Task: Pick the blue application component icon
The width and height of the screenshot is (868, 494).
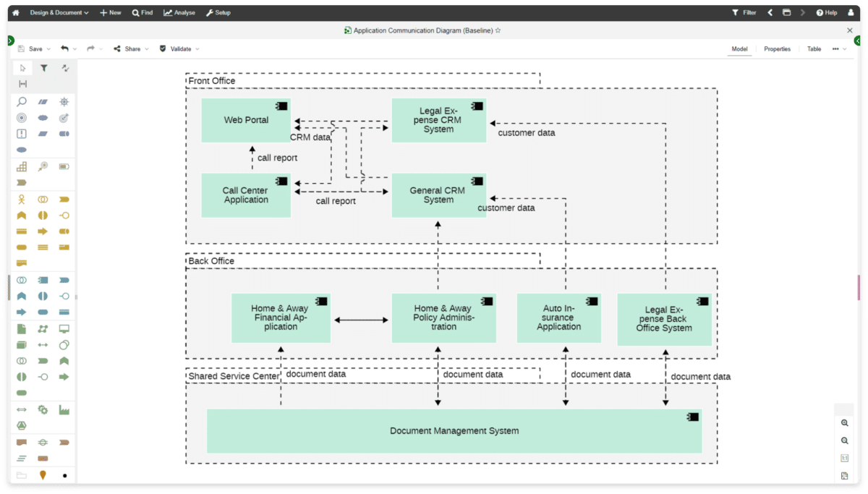Action: point(43,280)
